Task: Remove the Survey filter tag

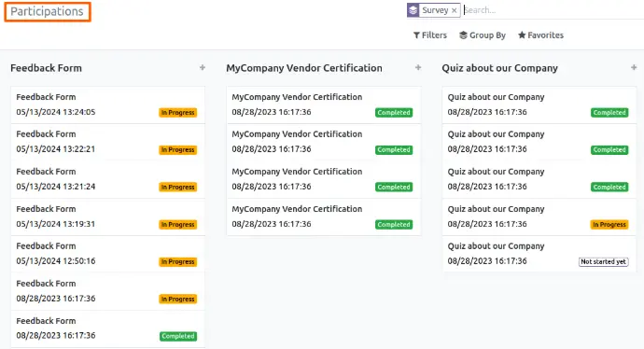Action: [454, 10]
